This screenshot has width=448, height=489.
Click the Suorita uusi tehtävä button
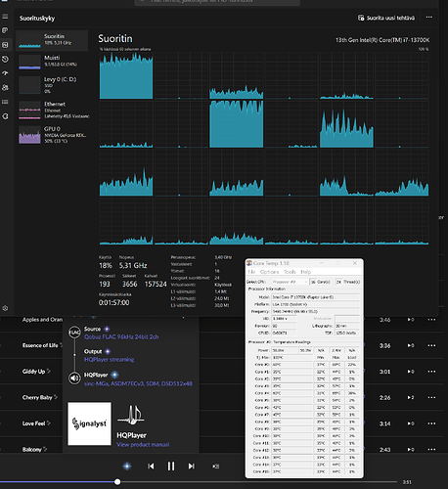386,18
